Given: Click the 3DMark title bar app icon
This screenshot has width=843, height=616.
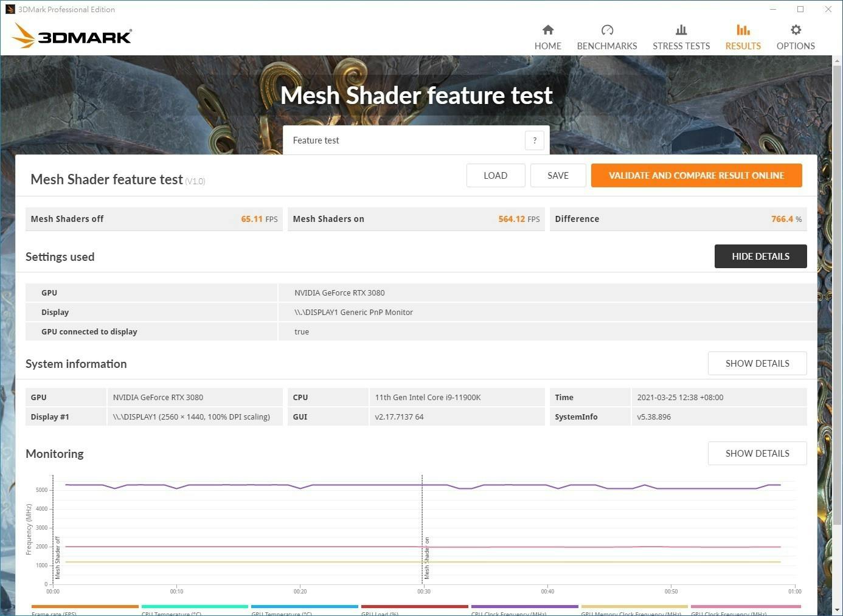Looking at the screenshot, I should pos(10,9).
